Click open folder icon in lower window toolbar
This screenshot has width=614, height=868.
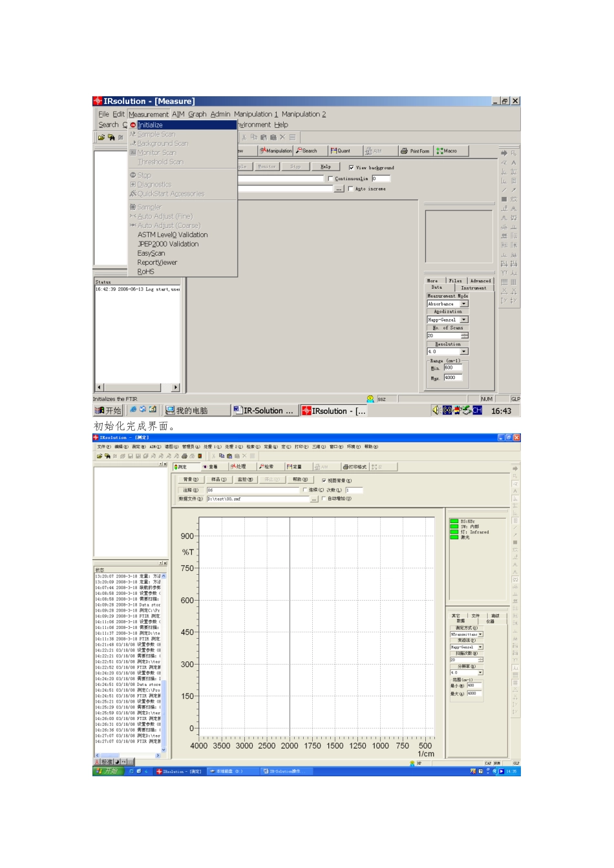(100, 456)
